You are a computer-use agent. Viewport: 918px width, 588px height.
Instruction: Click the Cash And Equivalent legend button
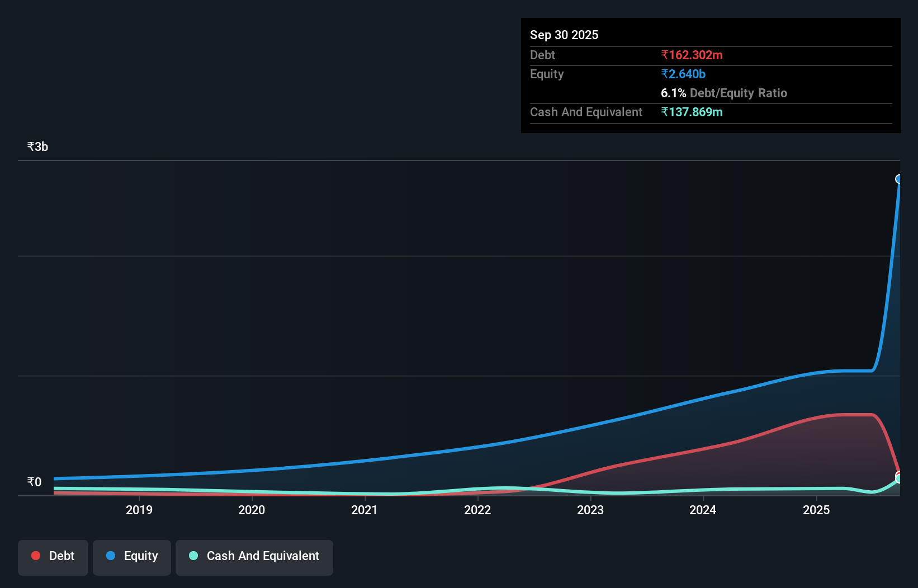[254, 557]
